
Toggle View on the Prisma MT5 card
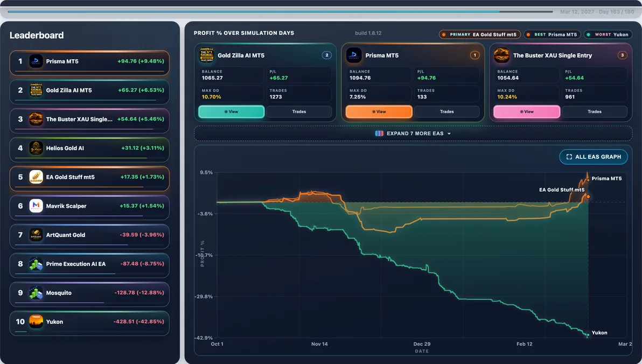pos(379,112)
